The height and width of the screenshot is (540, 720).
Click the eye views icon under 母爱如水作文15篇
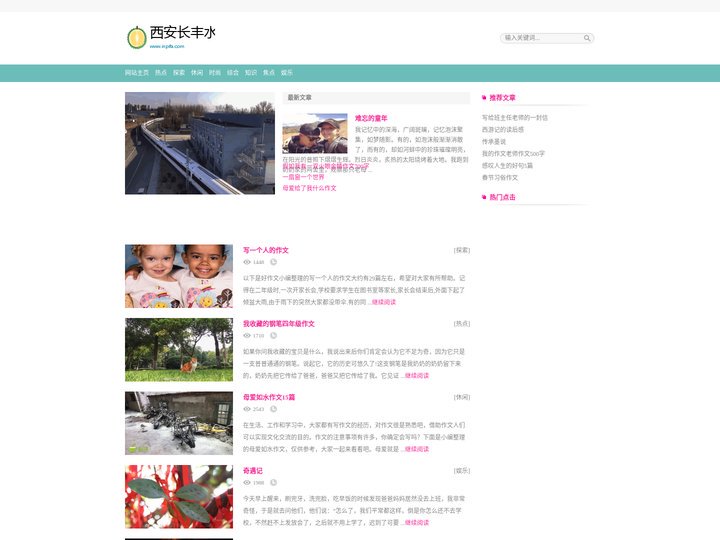pos(247,409)
